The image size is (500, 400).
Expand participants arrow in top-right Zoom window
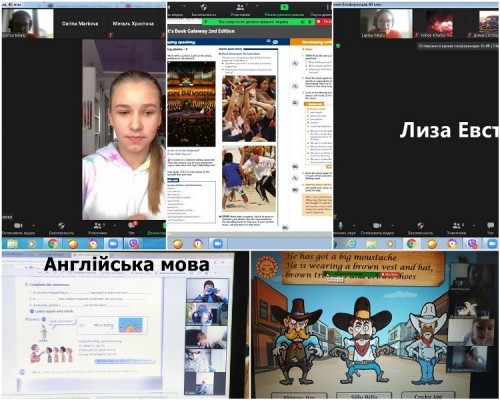point(474,226)
